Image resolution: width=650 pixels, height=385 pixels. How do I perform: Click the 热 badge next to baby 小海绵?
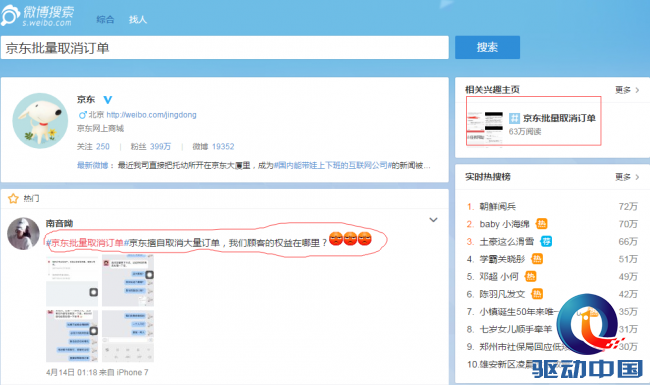click(541, 224)
